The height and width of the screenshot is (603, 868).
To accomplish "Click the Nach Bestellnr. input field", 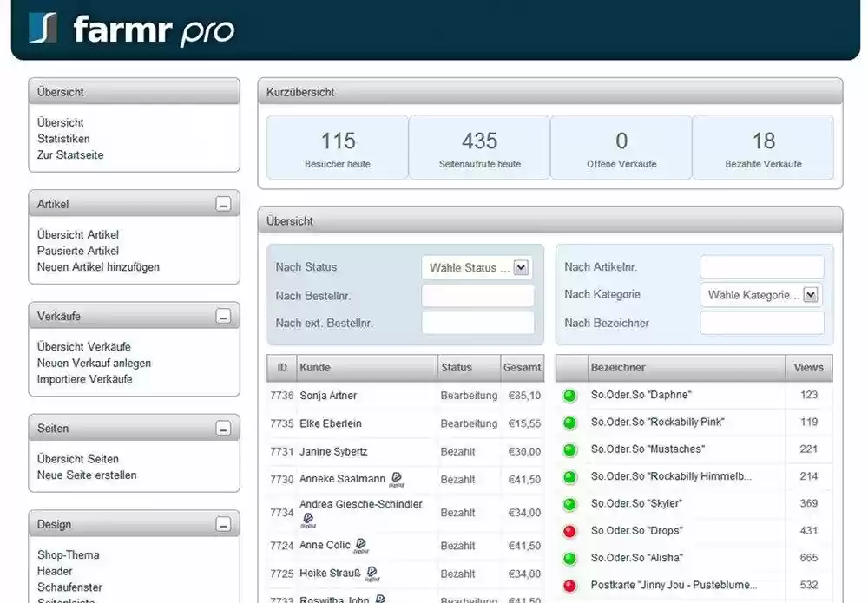I will (477, 295).
